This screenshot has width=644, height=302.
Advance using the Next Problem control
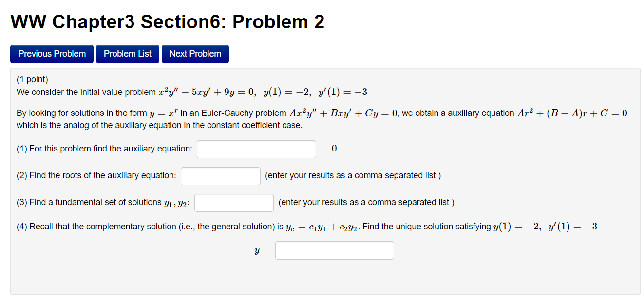(x=195, y=54)
